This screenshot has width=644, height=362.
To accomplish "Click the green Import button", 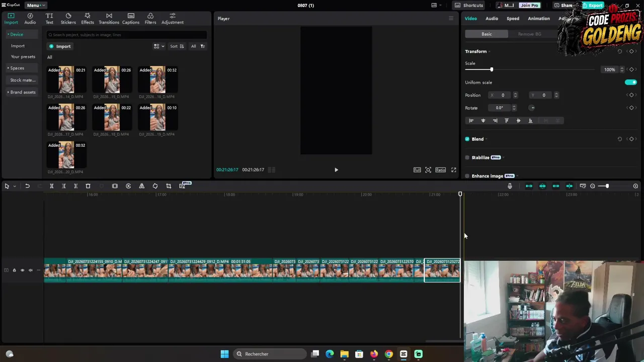I will (60, 46).
